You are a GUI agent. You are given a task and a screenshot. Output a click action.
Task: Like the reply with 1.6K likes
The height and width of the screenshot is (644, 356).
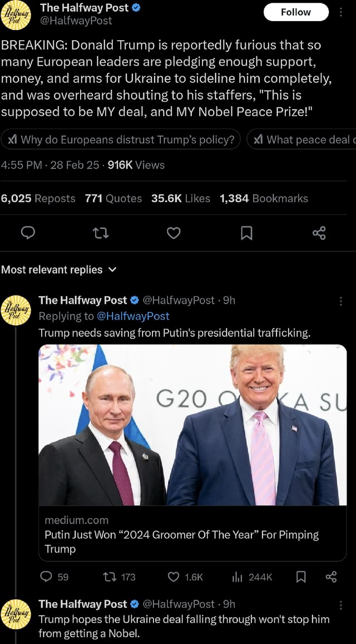pos(187,577)
